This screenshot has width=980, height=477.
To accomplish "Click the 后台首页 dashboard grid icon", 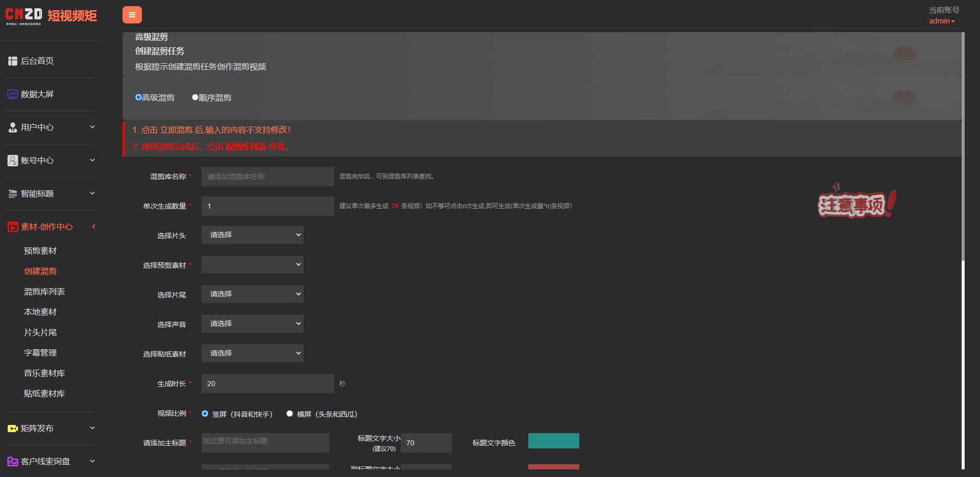I will click(x=13, y=61).
